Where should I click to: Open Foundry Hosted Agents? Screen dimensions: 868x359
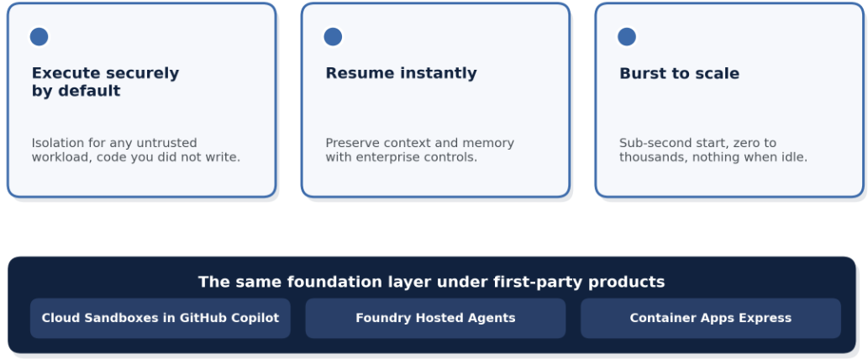[x=435, y=318]
